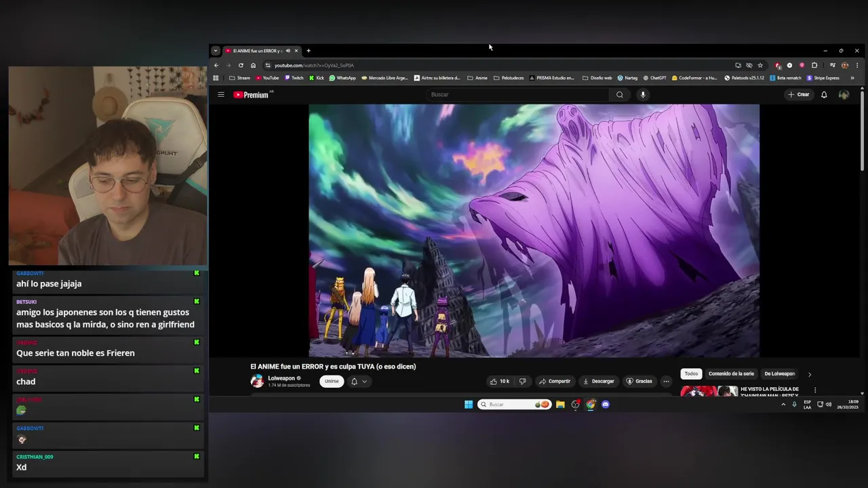Dislike the video with thumbs down
The image size is (868, 488).
coord(522,382)
